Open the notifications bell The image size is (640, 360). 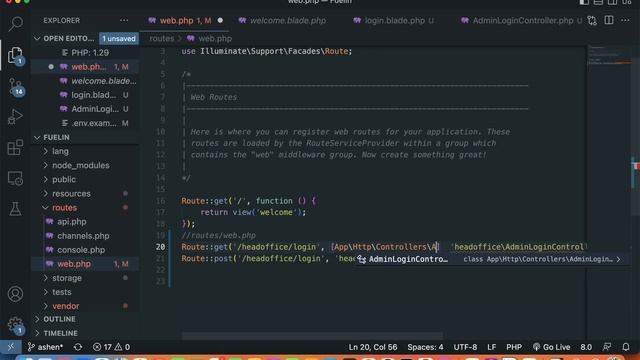[x=626, y=347]
